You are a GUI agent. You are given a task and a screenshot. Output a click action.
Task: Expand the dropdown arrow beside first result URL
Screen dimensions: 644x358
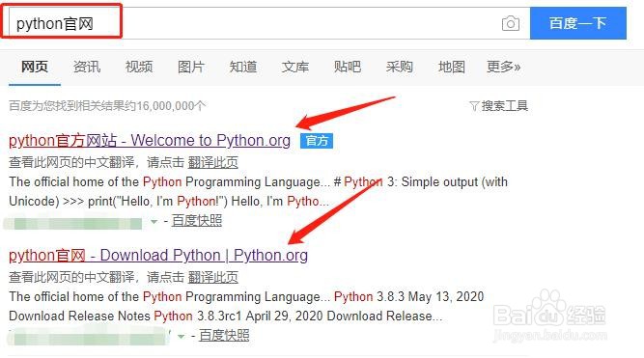pos(154,222)
